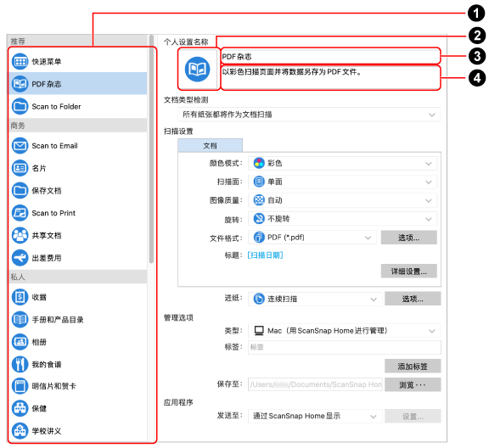Open the 颜色模式 dropdown set to 彩色
The width and height of the screenshot is (489, 448).
(342, 164)
